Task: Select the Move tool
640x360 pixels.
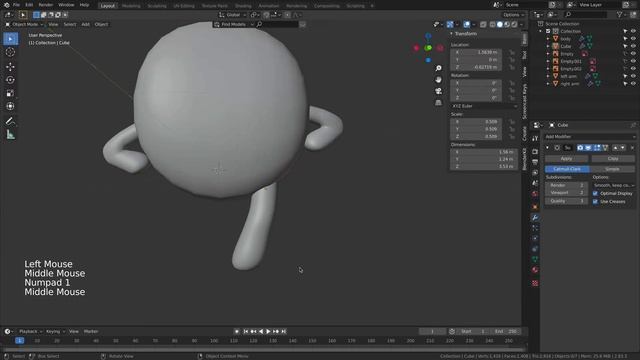Action: pyautogui.click(x=11, y=67)
